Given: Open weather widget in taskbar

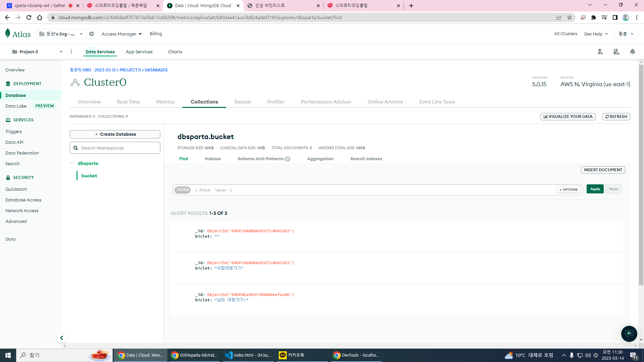Looking at the screenshot, I should pyautogui.click(x=529, y=355).
